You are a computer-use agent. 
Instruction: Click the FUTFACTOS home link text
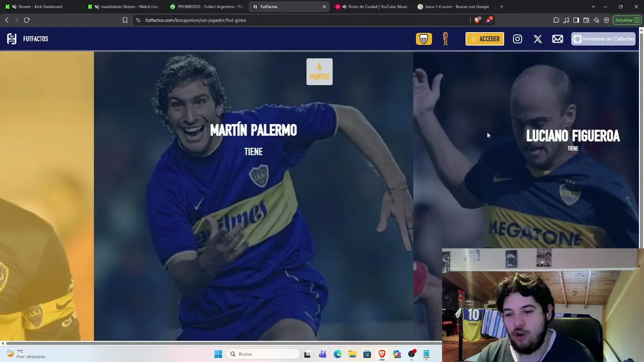click(x=35, y=39)
